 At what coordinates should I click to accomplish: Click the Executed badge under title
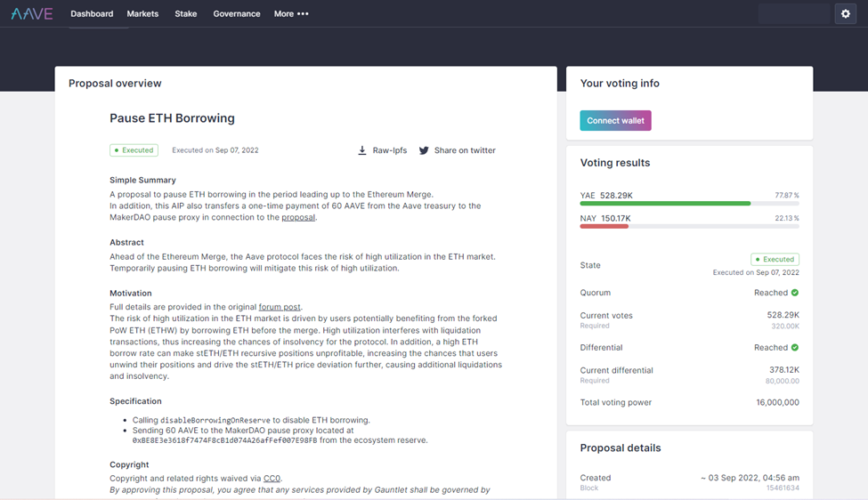pos(134,150)
